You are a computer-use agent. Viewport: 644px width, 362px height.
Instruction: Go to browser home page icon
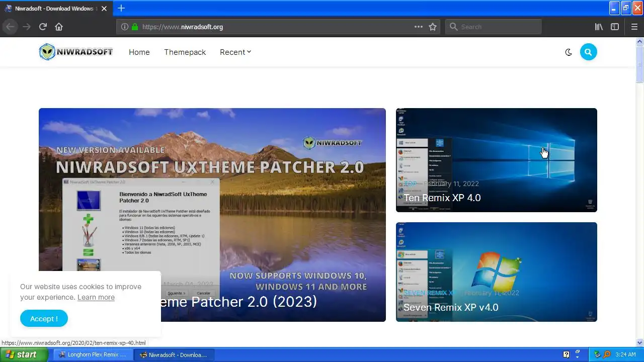point(59,27)
